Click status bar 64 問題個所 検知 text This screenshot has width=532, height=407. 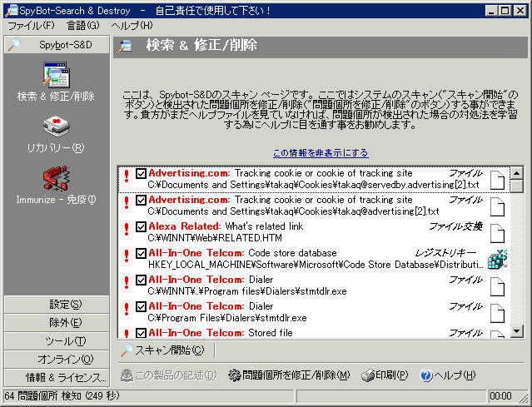[x=62, y=395]
